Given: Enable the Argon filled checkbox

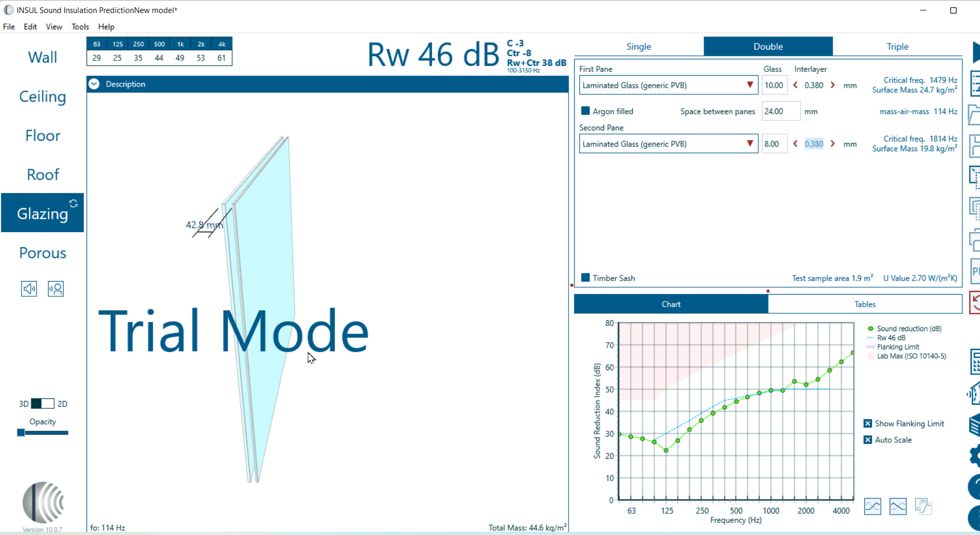Looking at the screenshot, I should pos(585,111).
